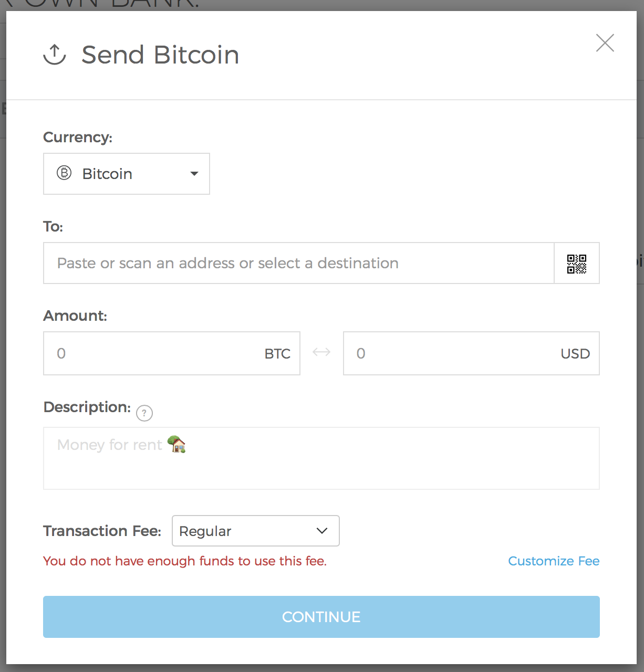Click the Amount label
Viewport: 644px width, 672px height.
[x=75, y=316]
